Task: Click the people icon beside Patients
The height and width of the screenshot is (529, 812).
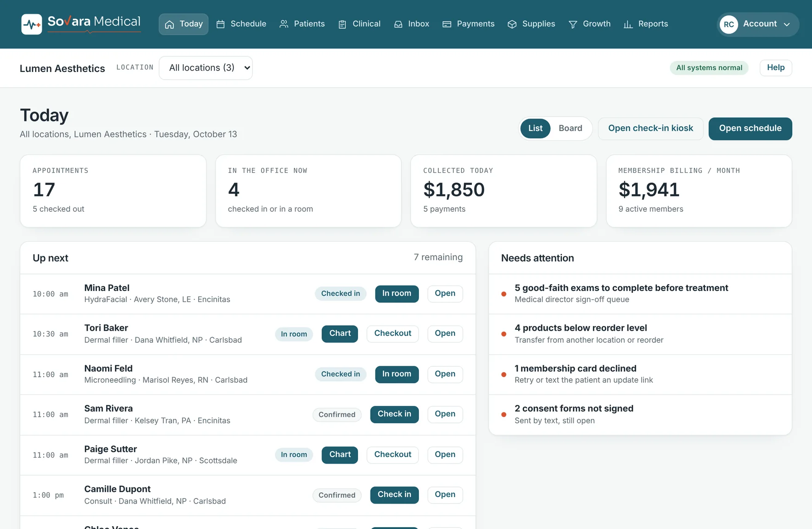Action: point(284,24)
